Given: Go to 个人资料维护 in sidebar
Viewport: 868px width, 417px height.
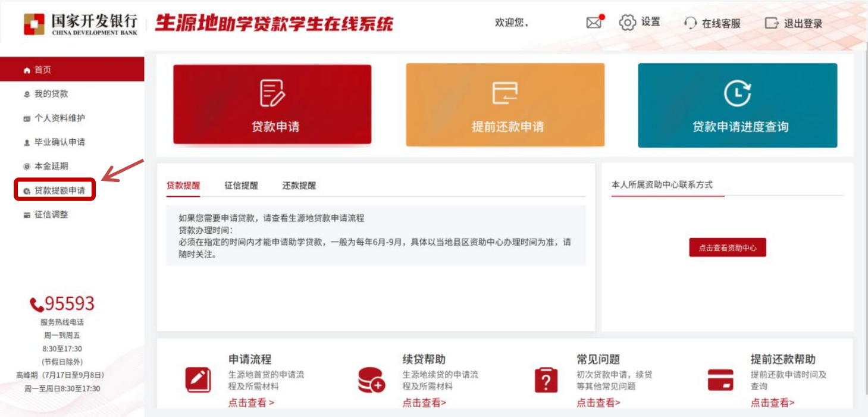Looking at the screenshot, I should 59,118.
